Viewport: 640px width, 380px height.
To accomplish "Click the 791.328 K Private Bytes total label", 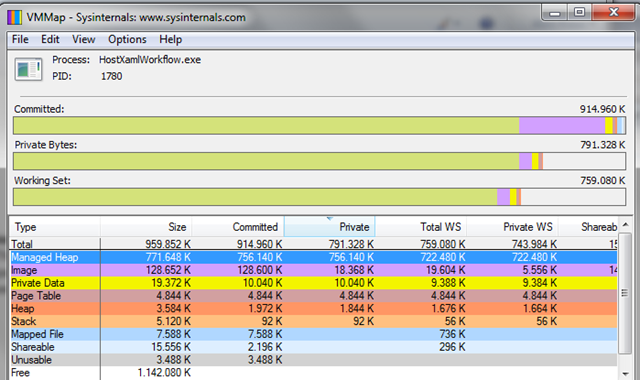I will click(602, 144).
